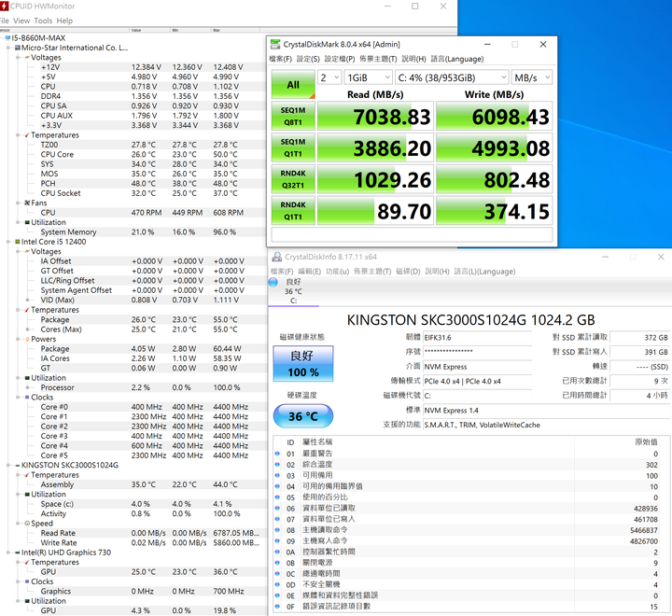Click the NVM Express 1.4 standard field

tap(546, 411)
